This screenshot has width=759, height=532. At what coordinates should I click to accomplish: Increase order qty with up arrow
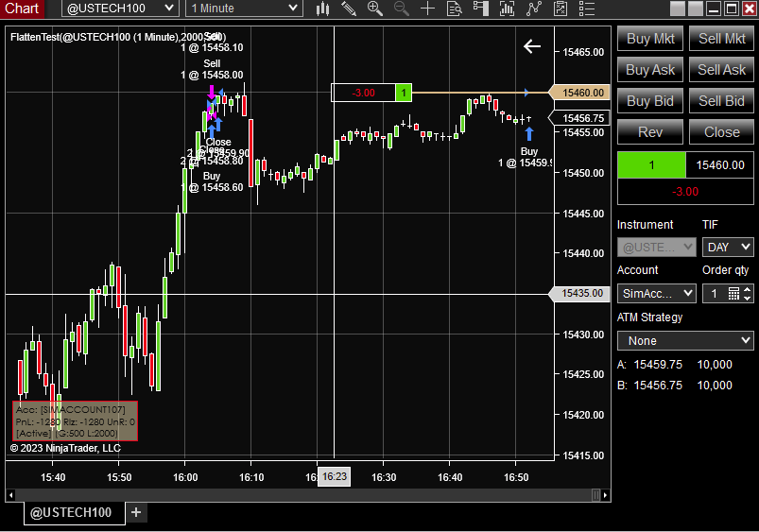click(748, 289)
